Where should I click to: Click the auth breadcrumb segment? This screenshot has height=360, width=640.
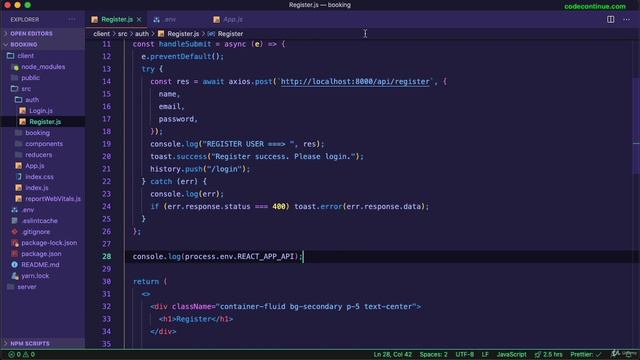(142, 34)
